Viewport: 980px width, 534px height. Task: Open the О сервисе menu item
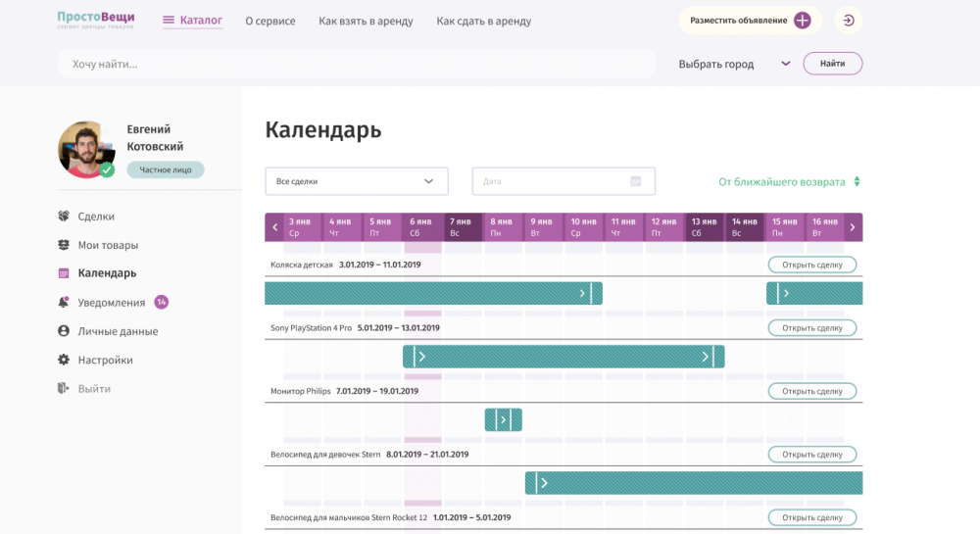click(270, 22)
